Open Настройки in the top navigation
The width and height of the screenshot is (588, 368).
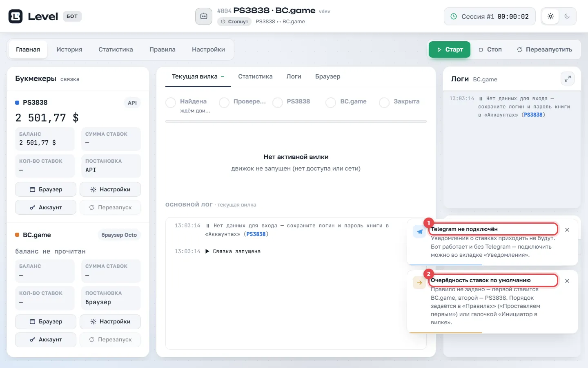tap(208, 49)
